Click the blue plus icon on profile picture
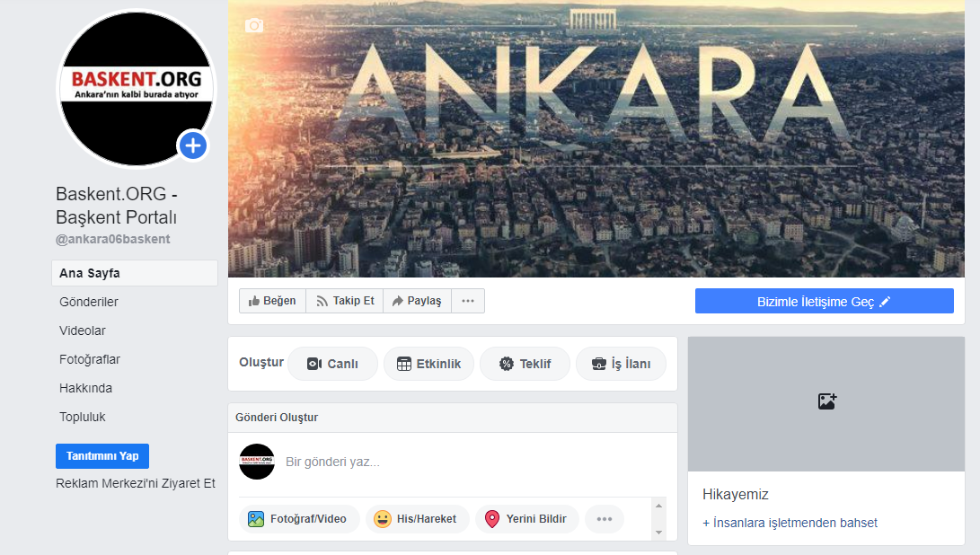This screenshot has height=555, width=980. coord(193,145)
